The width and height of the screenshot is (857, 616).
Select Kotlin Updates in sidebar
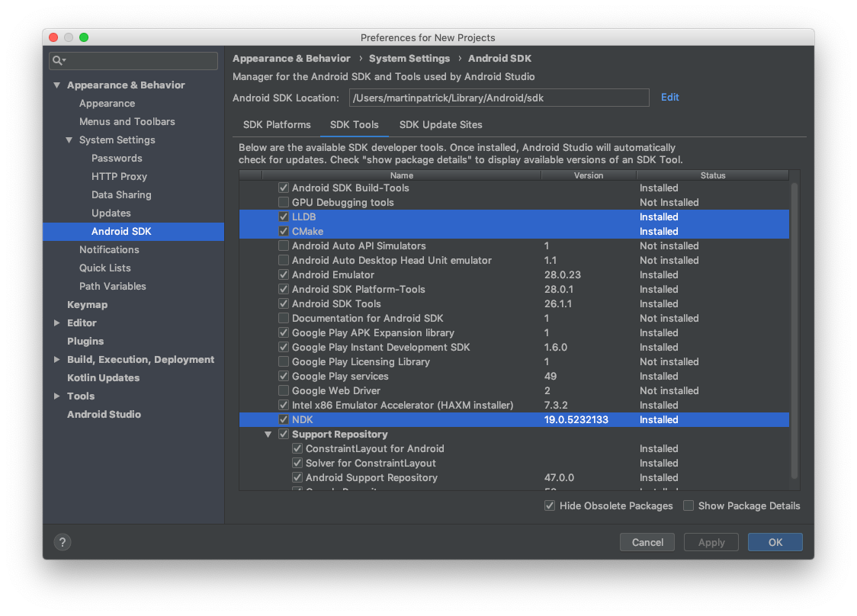tap(103, 377)
